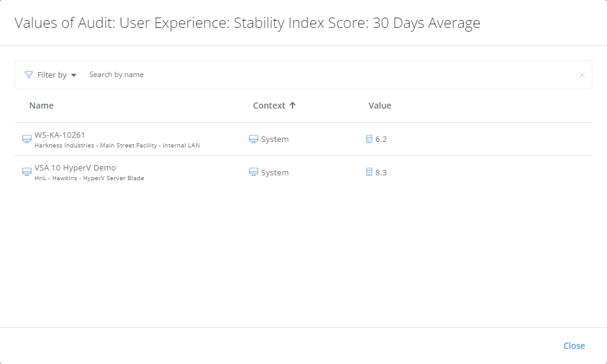Click the funnel filter icon
Image resolution: width=607 pixels, height=364 pixels.
(x=29, y=75)
